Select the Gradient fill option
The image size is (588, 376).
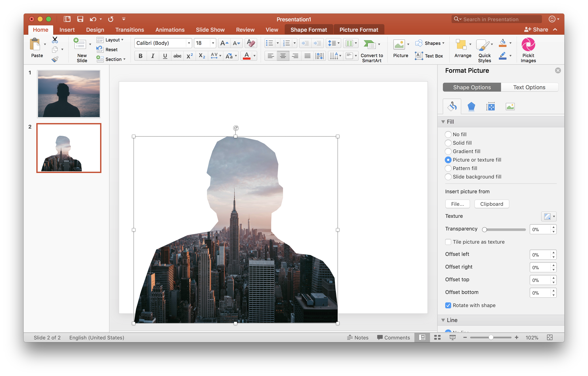[x=448, y=151]
